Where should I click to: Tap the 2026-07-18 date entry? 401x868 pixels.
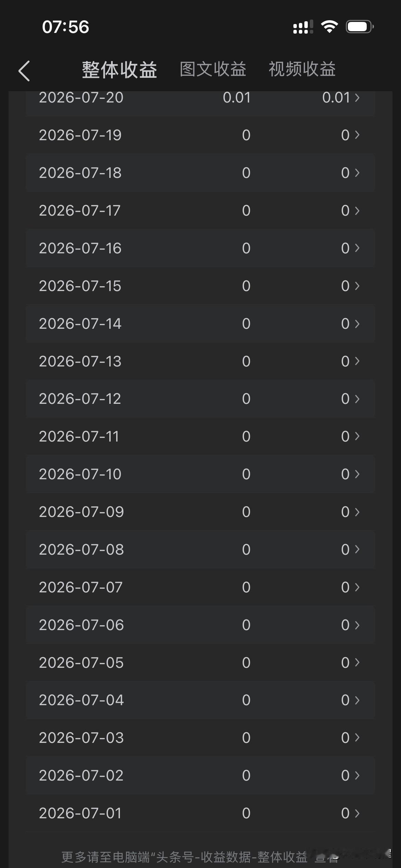coord(80,173)
